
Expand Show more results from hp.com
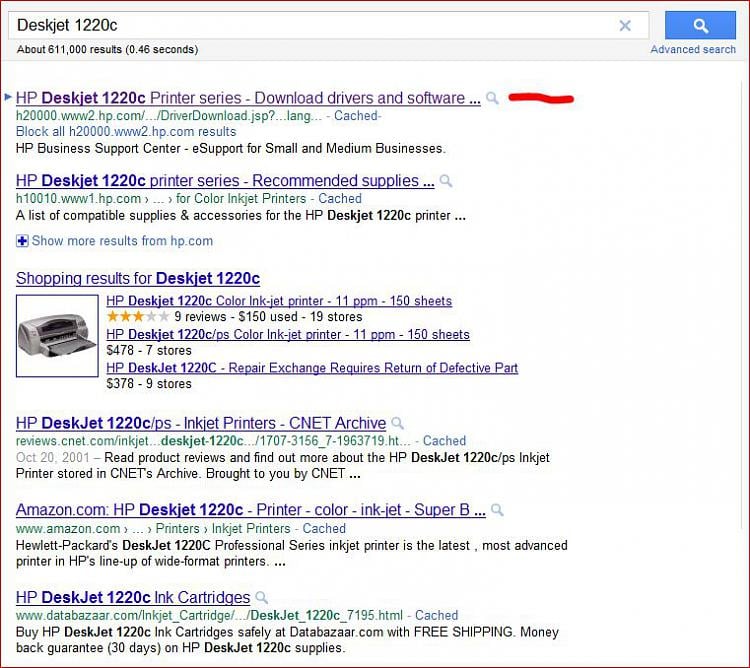(x=122, y=241)
